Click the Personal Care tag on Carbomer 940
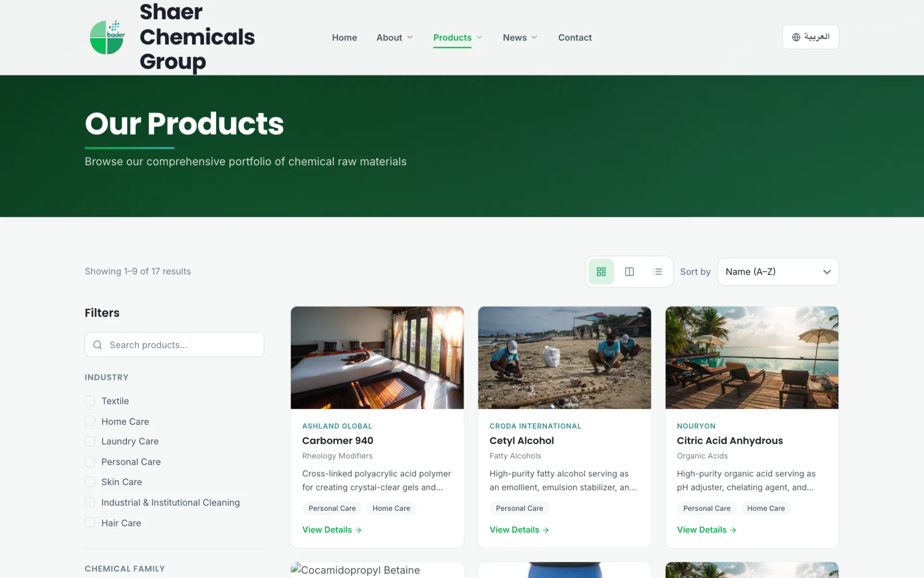924x578 pixels. click(332, 508)
